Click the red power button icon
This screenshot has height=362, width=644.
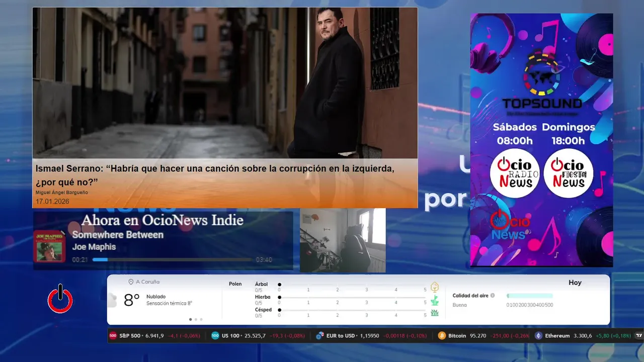[x=60, y=299]
